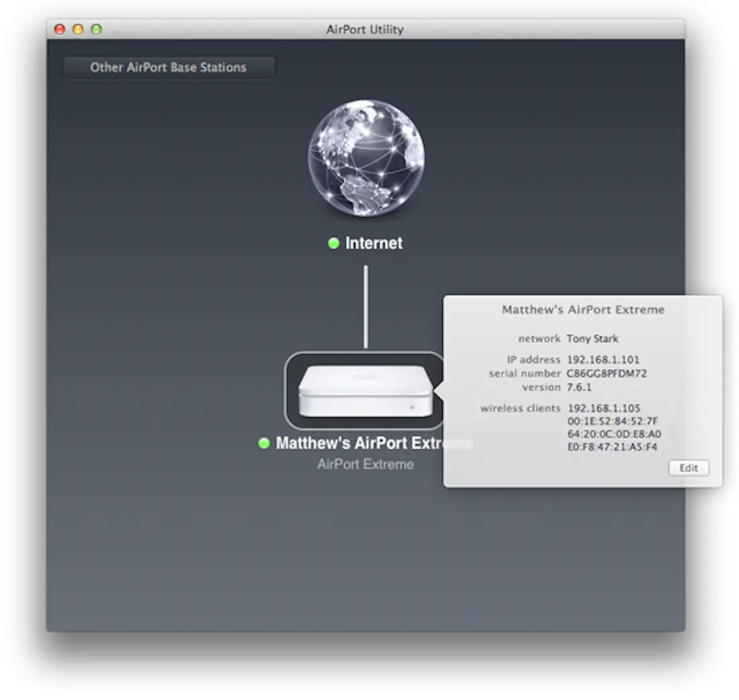739x700 pixels.
Task: Select the Internet label above the globe
Action: [374, 243]
